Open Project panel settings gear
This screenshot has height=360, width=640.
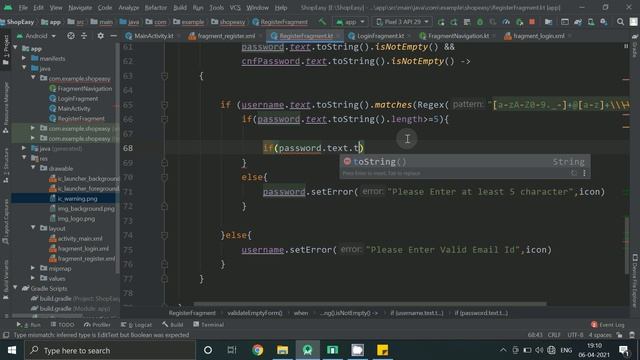pyautogui.click(x=100, y=36)
